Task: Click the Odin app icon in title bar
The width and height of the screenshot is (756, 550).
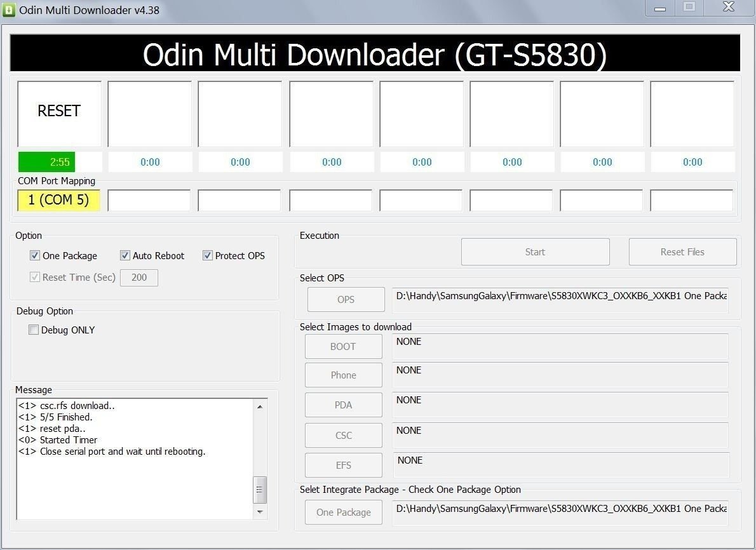Action: coord(9,10)
